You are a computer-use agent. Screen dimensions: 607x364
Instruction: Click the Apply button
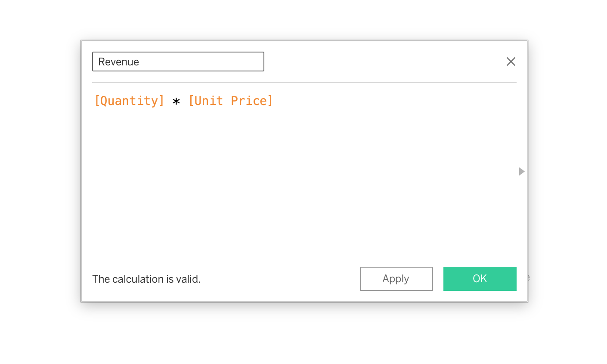point(396,279)
